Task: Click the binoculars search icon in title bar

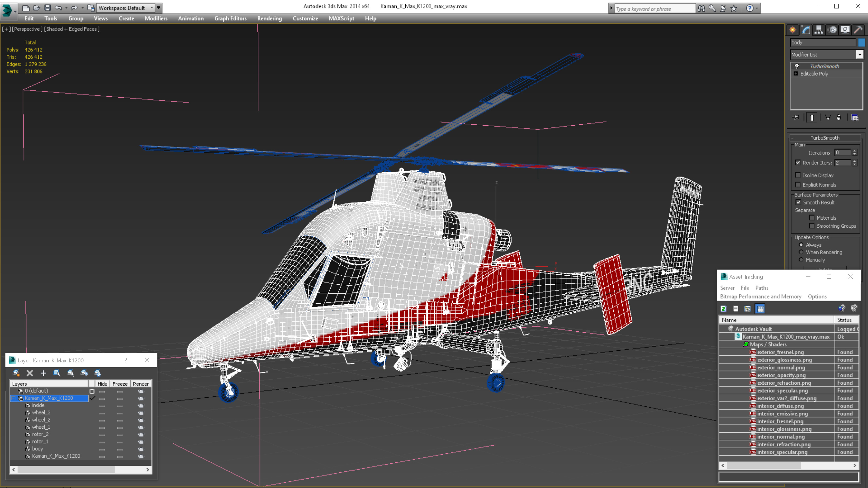Action: [701, 8]
